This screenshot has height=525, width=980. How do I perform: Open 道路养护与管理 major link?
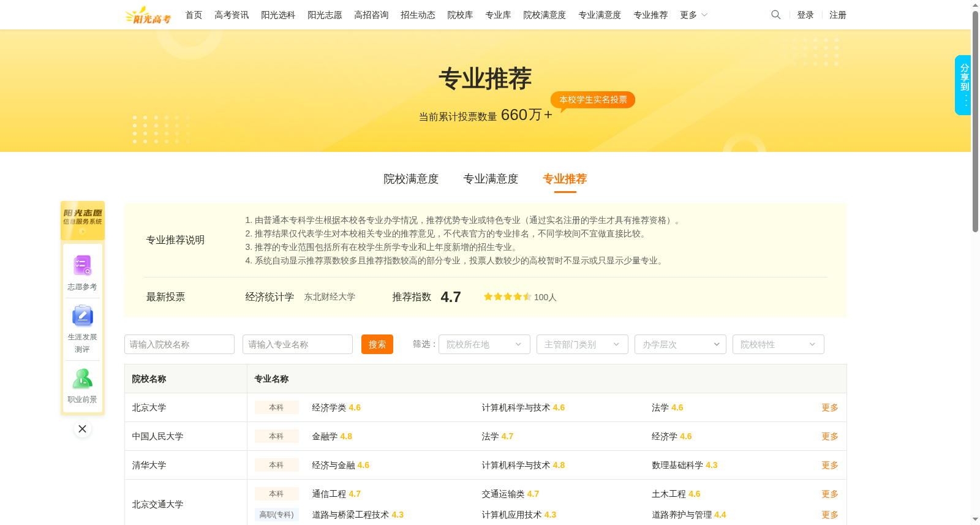(682, 515)
